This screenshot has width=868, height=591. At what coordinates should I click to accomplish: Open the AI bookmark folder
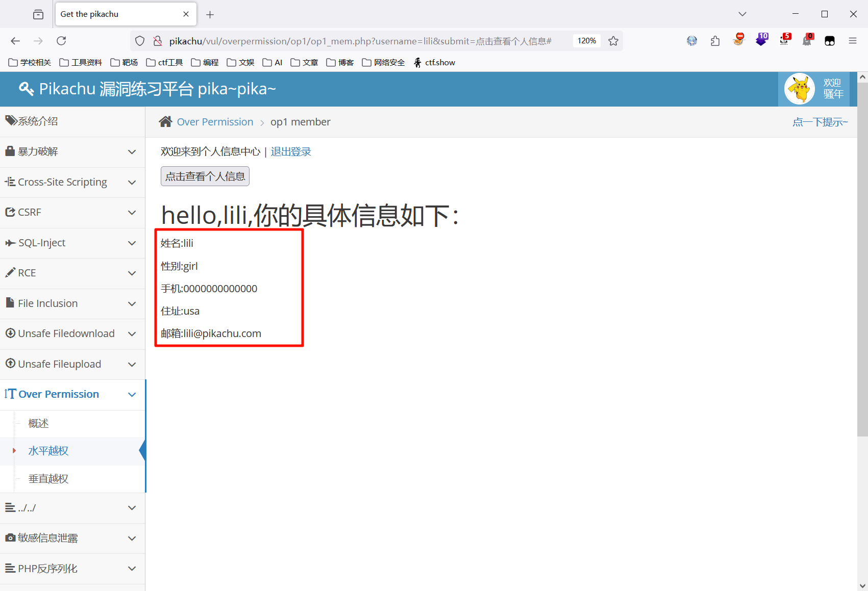pos(272,62)
